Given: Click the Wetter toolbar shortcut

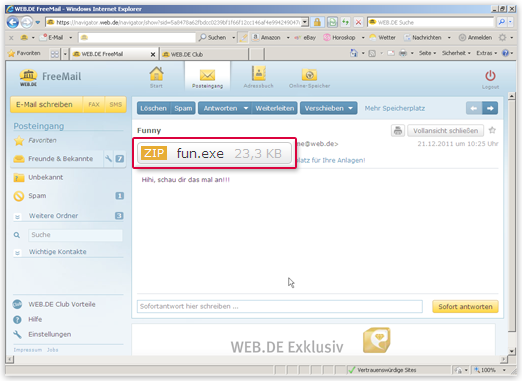Looking at the screenshot, I should point(383,38).
